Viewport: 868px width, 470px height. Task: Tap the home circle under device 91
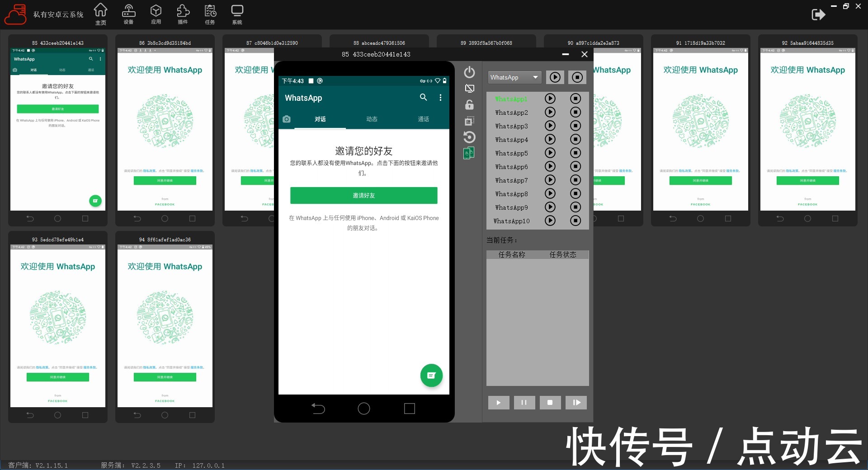700,218
